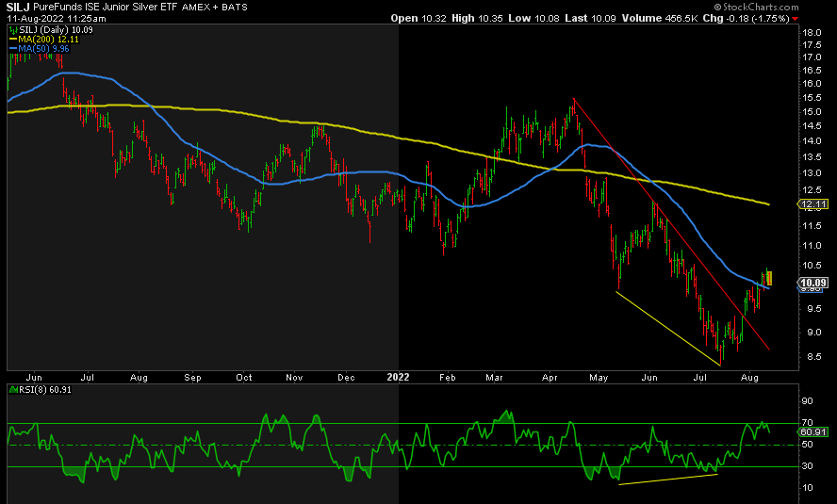
Task: Click the 11.0 price axis label
Action: (x=812, y=246)
